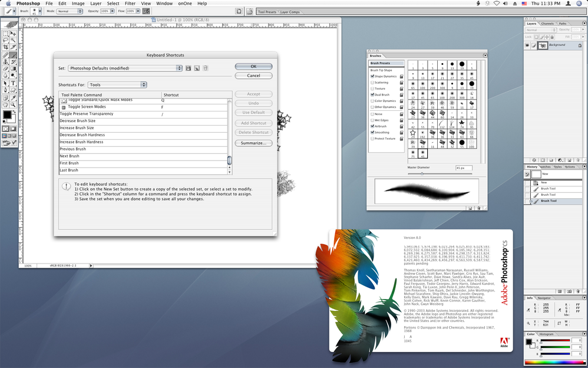
Task: Select the Type tool
Action: [13, 83]
